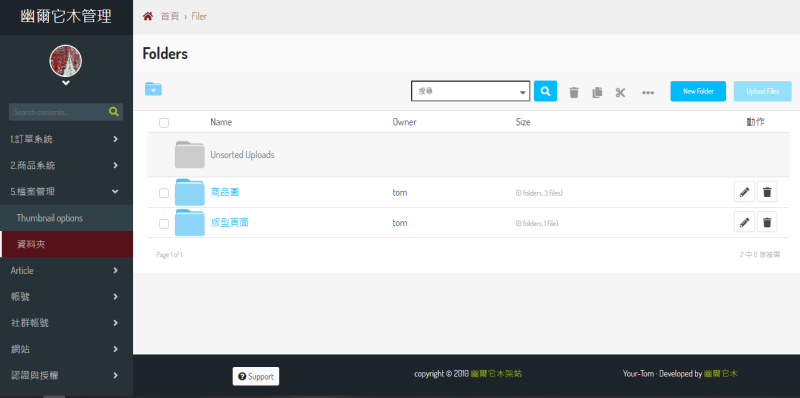The width and height of the screenshot is (800, 398).
Task: Toggle the select-all checkbox in table header
Action: (164, 122)
